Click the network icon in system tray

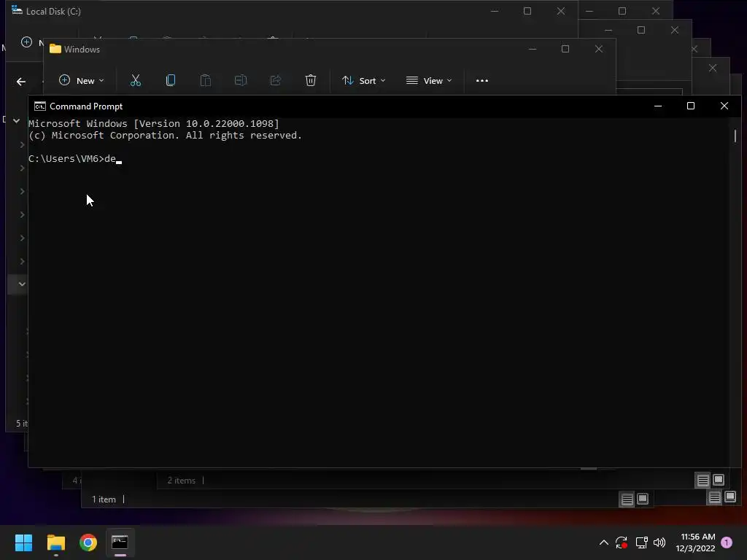tap(641, 542)
